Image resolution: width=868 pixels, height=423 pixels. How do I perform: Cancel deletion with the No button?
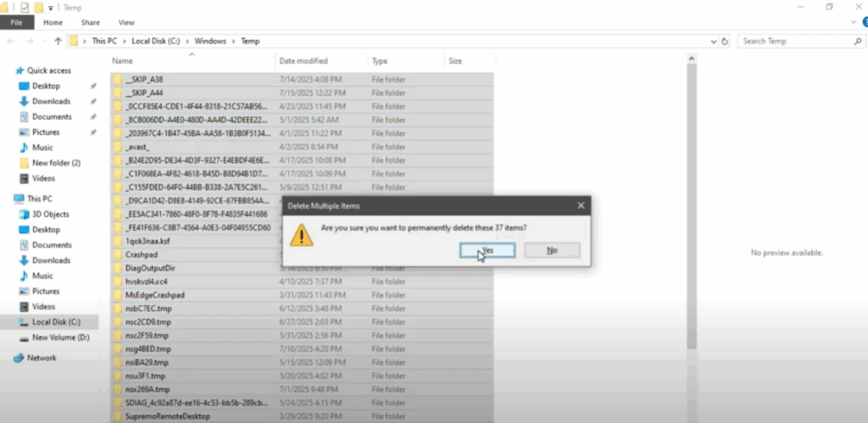coord(552,250)
